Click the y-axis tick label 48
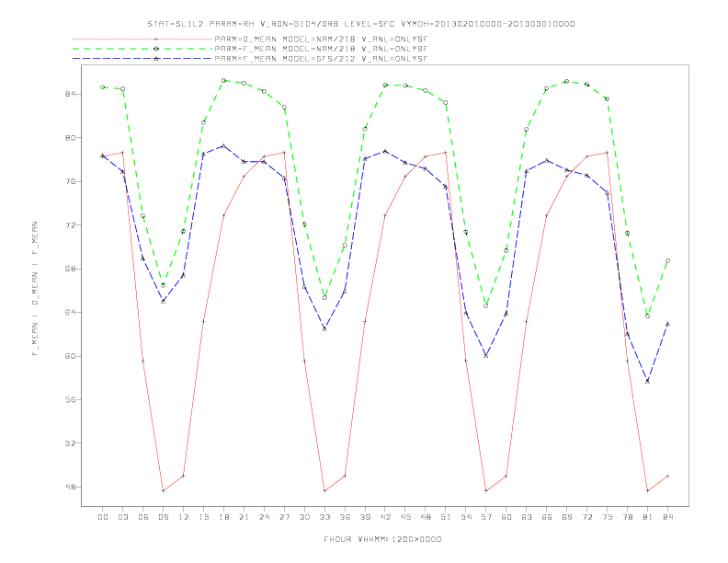Screen dimensions: 728x563 click(71, 488)
